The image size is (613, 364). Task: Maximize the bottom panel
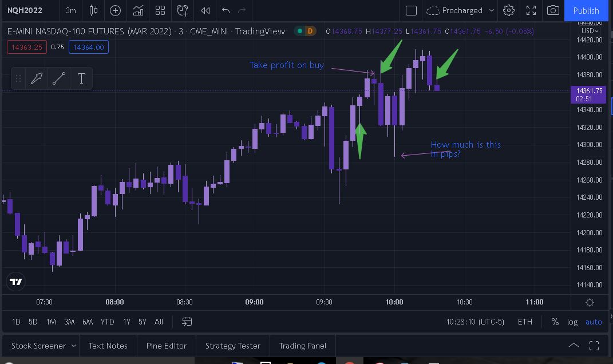[x=594, y=346]
